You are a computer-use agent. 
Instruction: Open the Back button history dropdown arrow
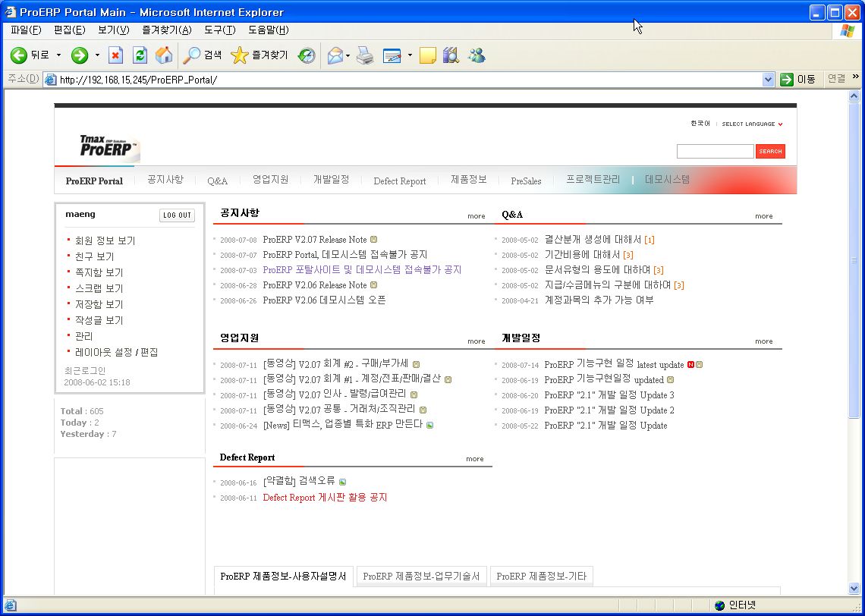(x=58, y=55)
